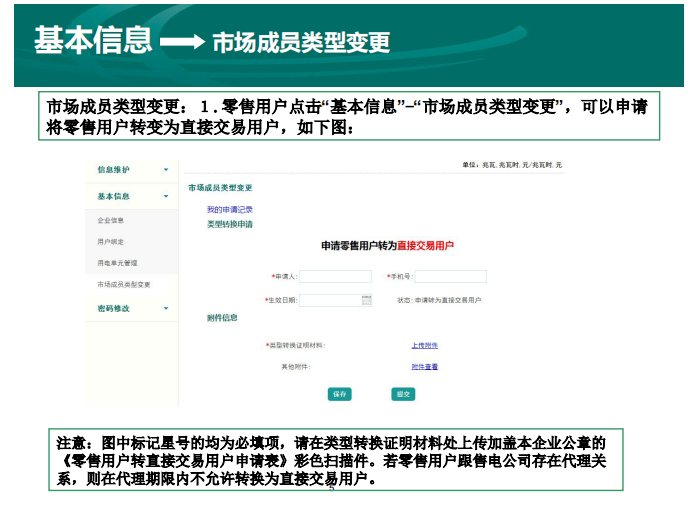
Task: Switch to 类型转换申请 section
Action: 229,225
